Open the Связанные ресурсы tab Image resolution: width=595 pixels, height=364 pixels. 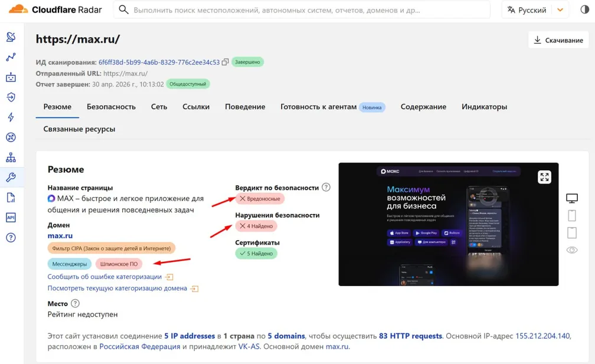click(x=79, y=129)
